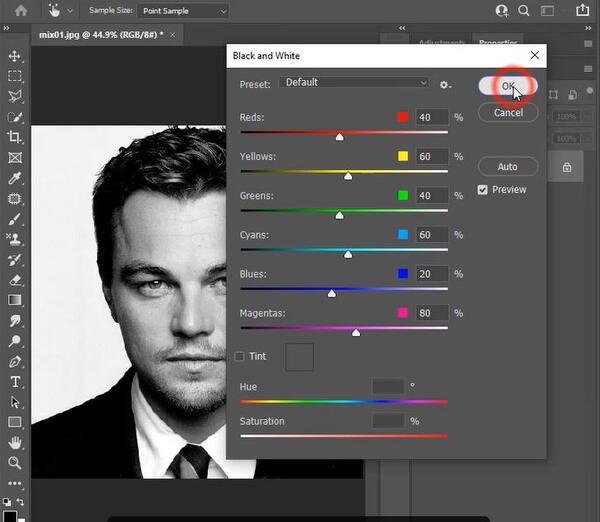Click the layer lock icon
This screenshot has width=600, height=522.
tap(567, 167)
